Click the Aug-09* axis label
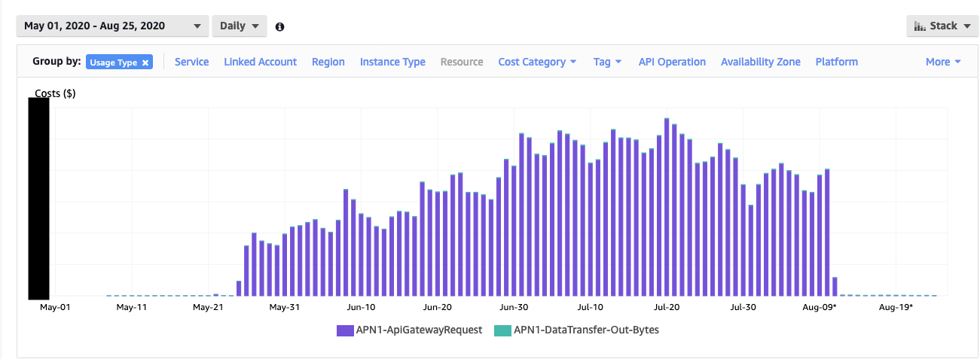 click(819, 307)
